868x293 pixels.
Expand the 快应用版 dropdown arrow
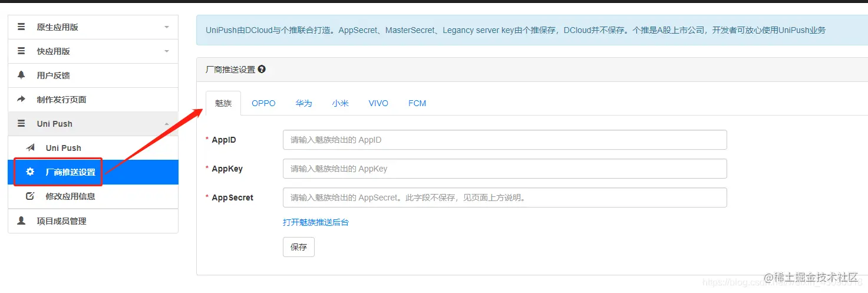click(x=167, y=51)
